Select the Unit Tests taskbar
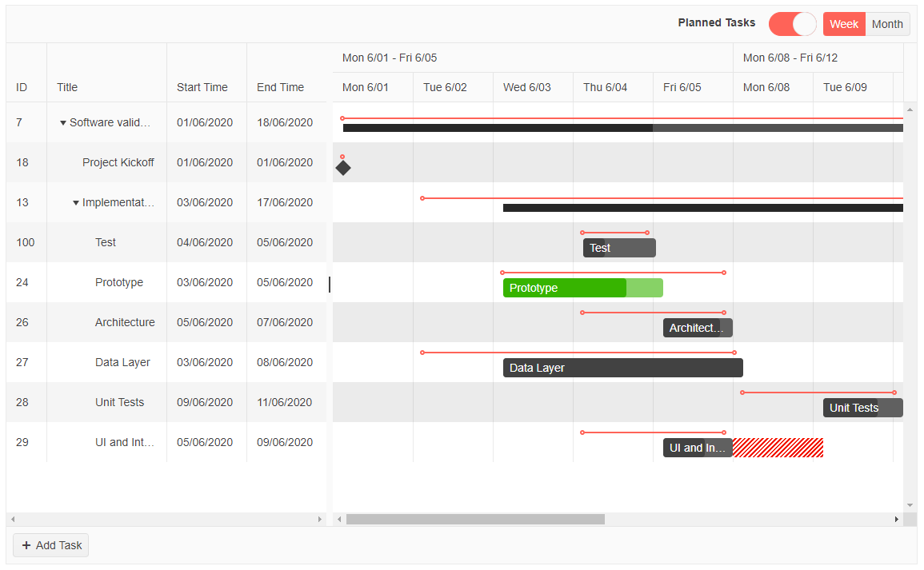 (x=862, y=408)
